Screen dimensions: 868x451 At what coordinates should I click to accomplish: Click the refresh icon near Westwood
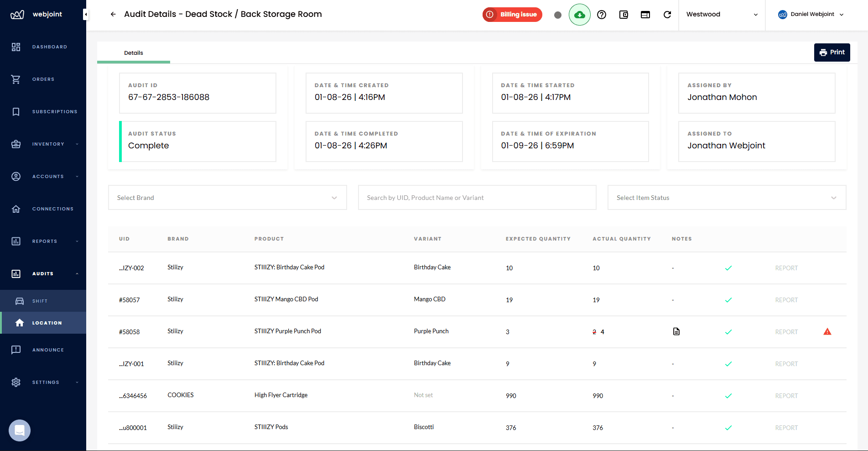[667, 15]
